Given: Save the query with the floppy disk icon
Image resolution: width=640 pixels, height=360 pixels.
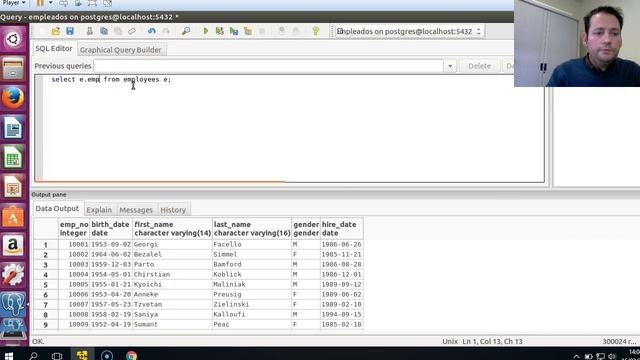Looking at the screenshot, I should point(70,31).
